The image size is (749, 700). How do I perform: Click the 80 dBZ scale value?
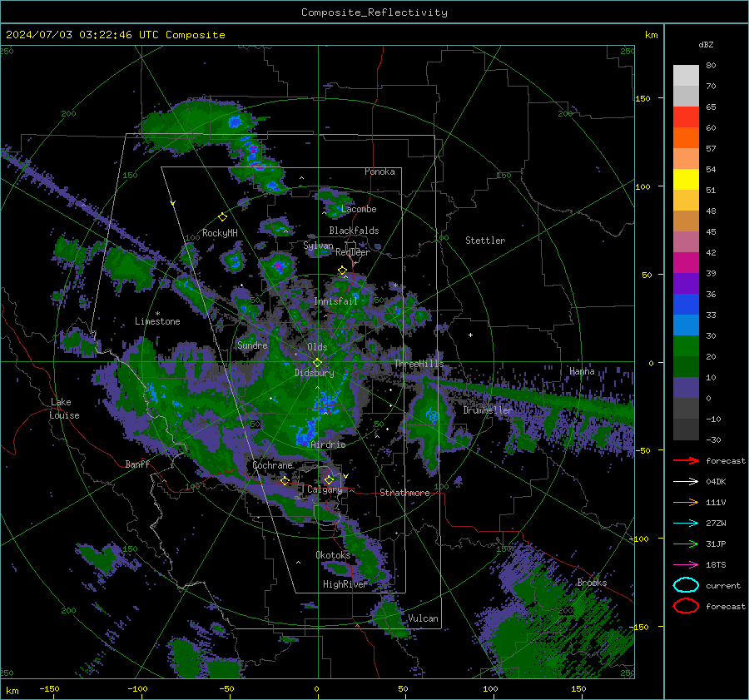tap(711, 66)
